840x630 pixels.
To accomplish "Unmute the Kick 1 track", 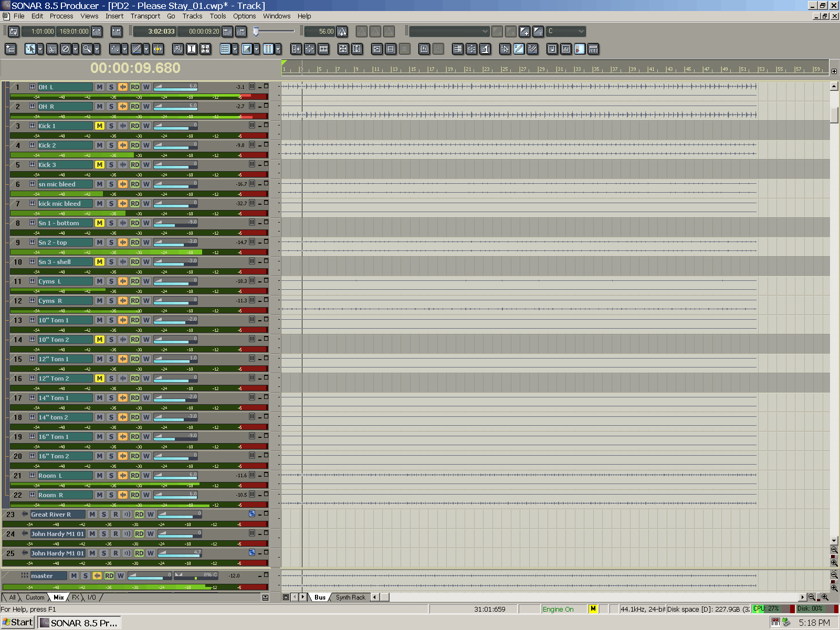I will (x=99, y=126).
